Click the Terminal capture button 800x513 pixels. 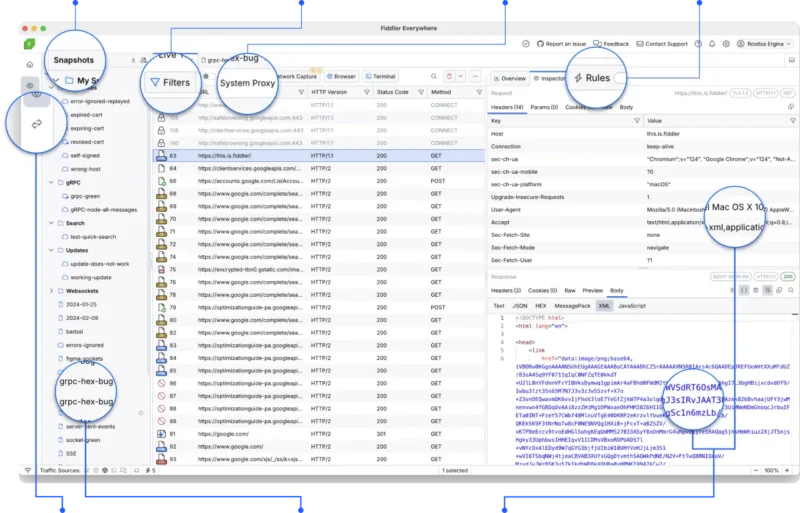tap(380, 77)
